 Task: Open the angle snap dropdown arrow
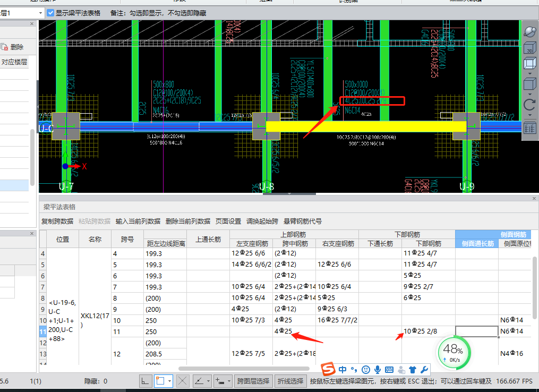coord(208,381)
